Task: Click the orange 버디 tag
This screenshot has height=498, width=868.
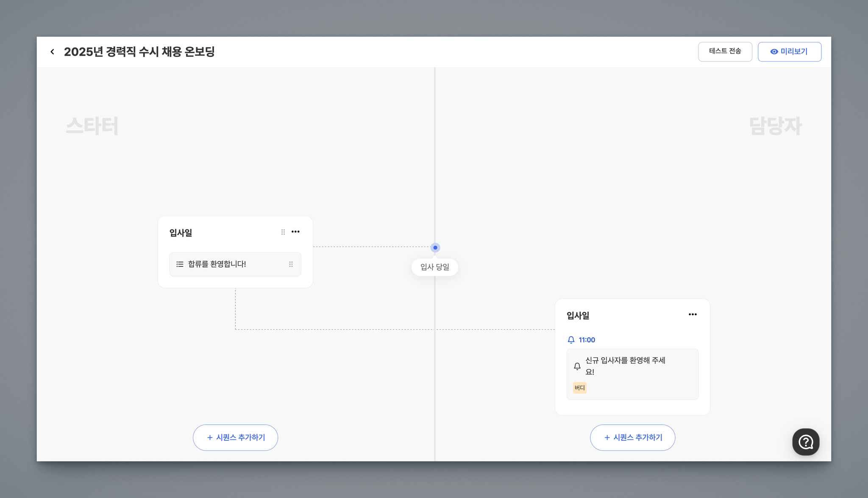Action: click(579, 388)
